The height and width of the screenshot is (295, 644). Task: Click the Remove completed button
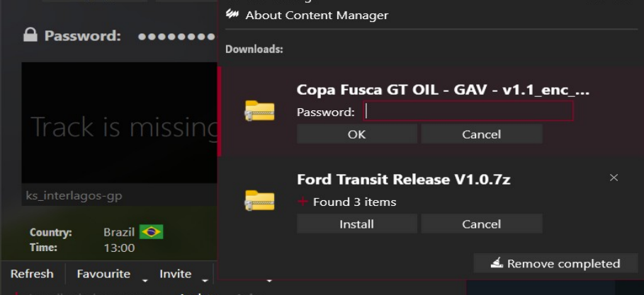tap(555, 264)
